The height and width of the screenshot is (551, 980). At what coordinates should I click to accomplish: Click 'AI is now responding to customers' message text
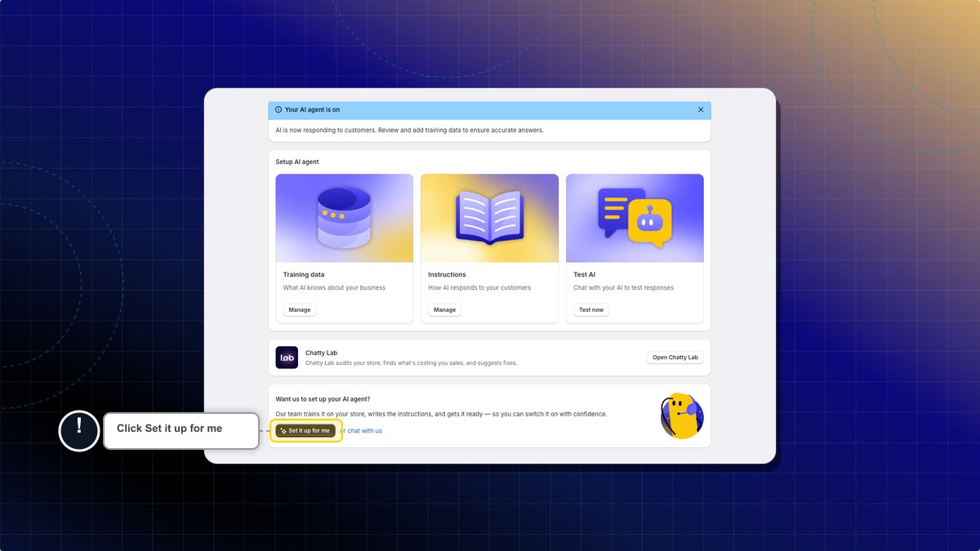409,131
